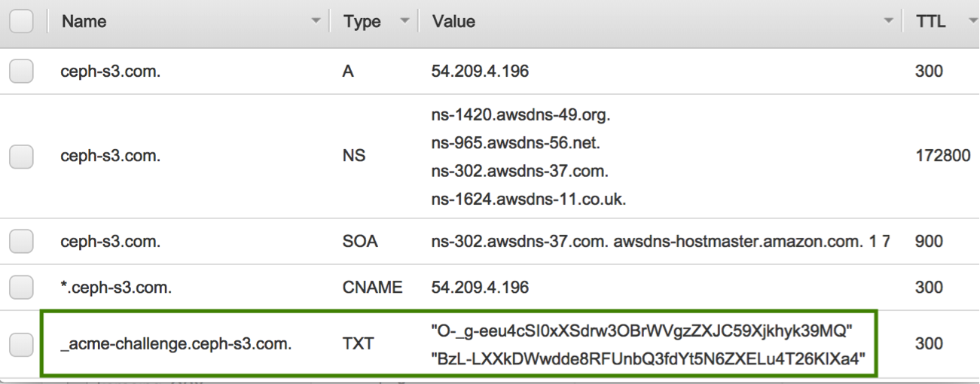Check the _acme-challenge TXT record checkbox
Image resolution: width=980 pixels, height=384 pixels.
click(x=20, y=343)
